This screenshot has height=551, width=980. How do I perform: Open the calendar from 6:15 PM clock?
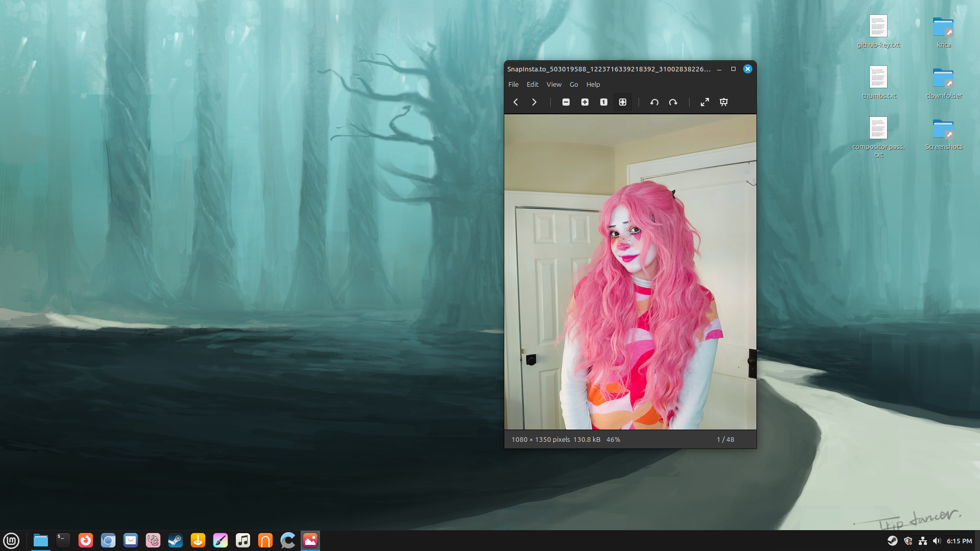(960, 541)
